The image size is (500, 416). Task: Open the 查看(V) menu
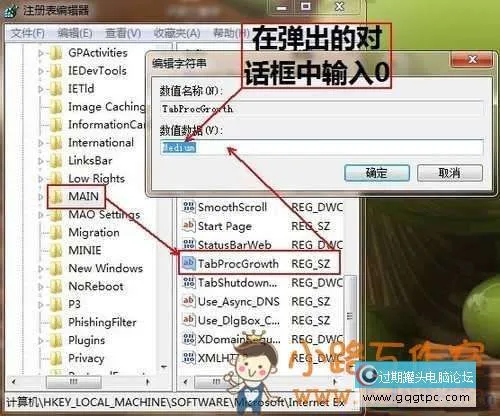tap(123, 33)
